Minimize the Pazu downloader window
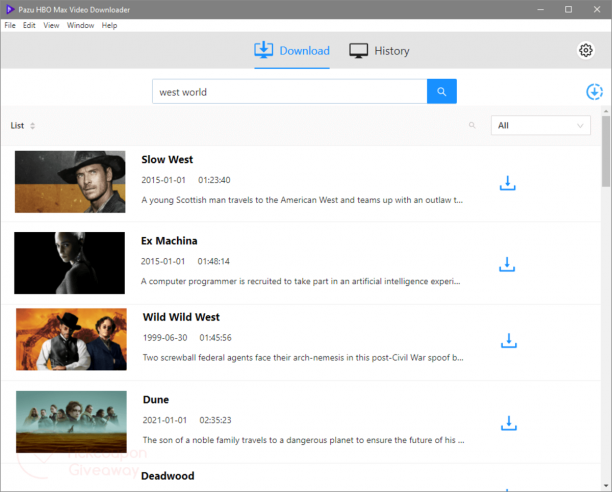The height and width of the screenshot is (492, 612). (x=541, y=9)
